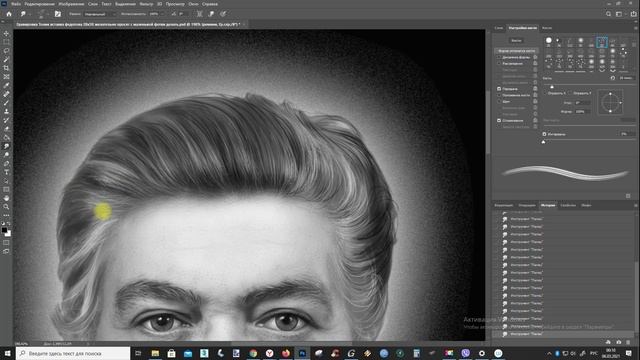Select the Move tool
Viewport: 640px width, 360px height.
pos(6,33)
